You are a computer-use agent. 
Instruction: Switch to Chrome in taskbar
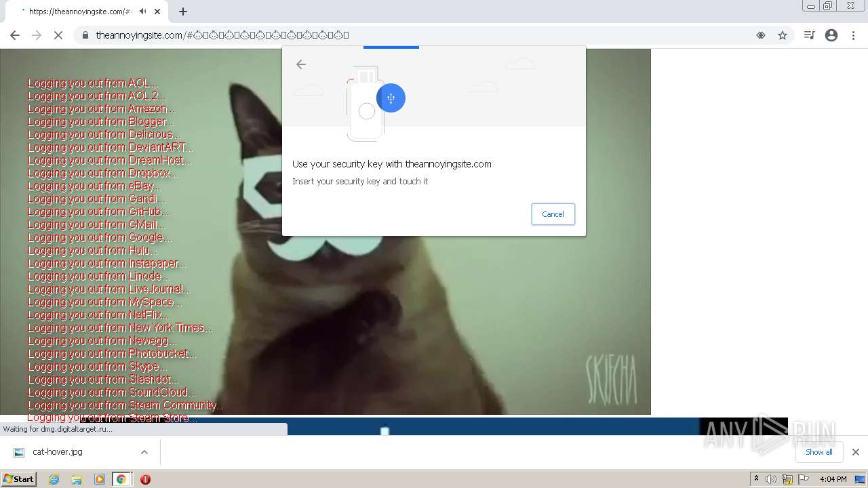click(121, 479)
